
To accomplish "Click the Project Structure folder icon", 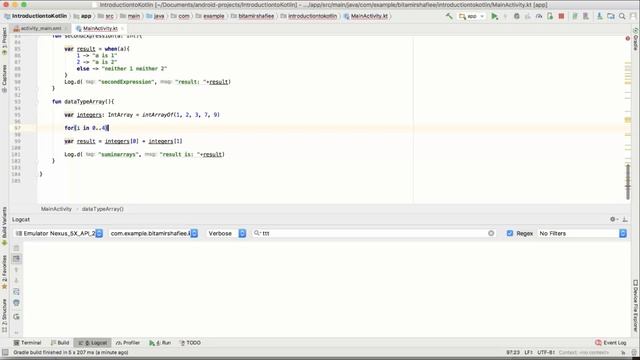I will (611, 16).
